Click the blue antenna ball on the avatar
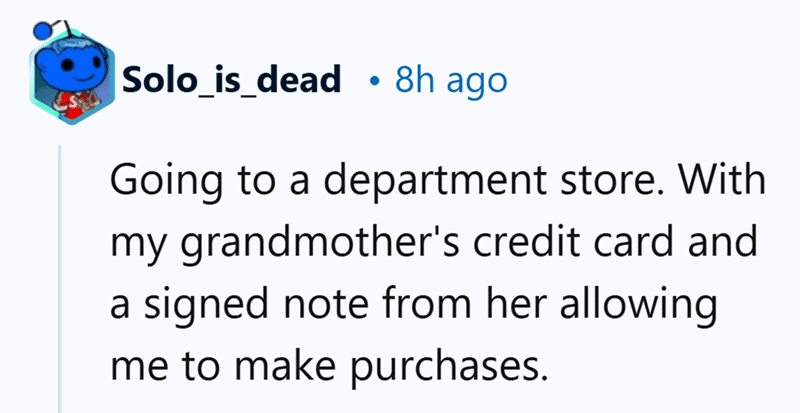This screenshot has height=413, width=800. point(42,31)
